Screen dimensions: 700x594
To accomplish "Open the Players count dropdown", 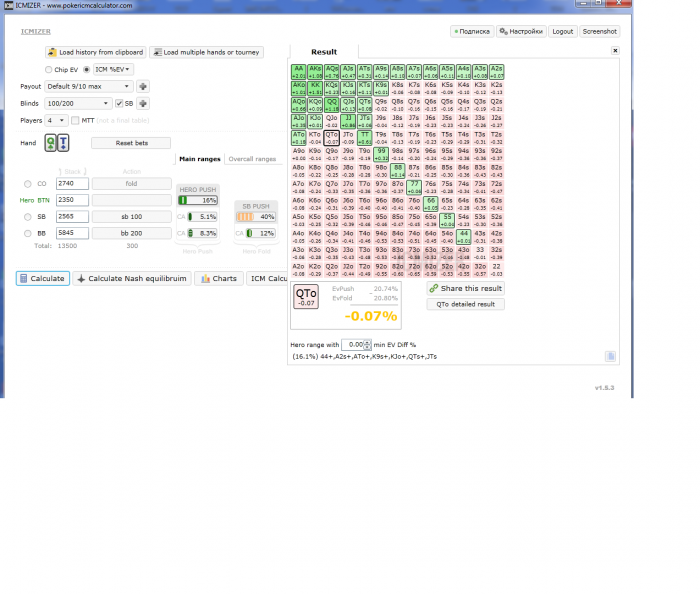I will click(x=56, y=120).
